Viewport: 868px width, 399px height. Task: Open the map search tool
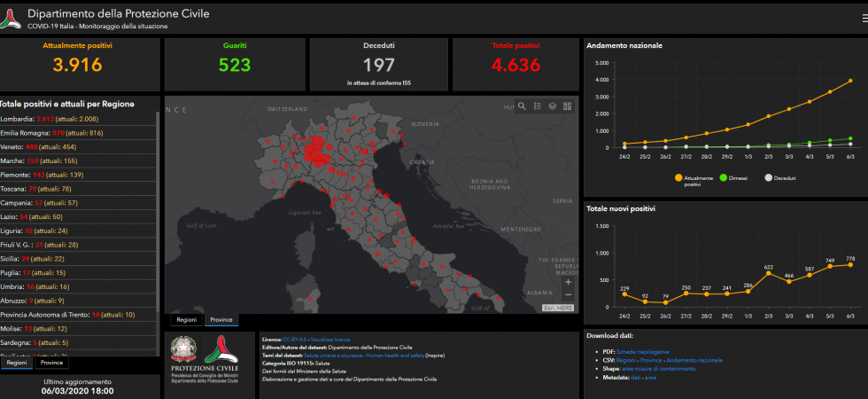point(523,106)
